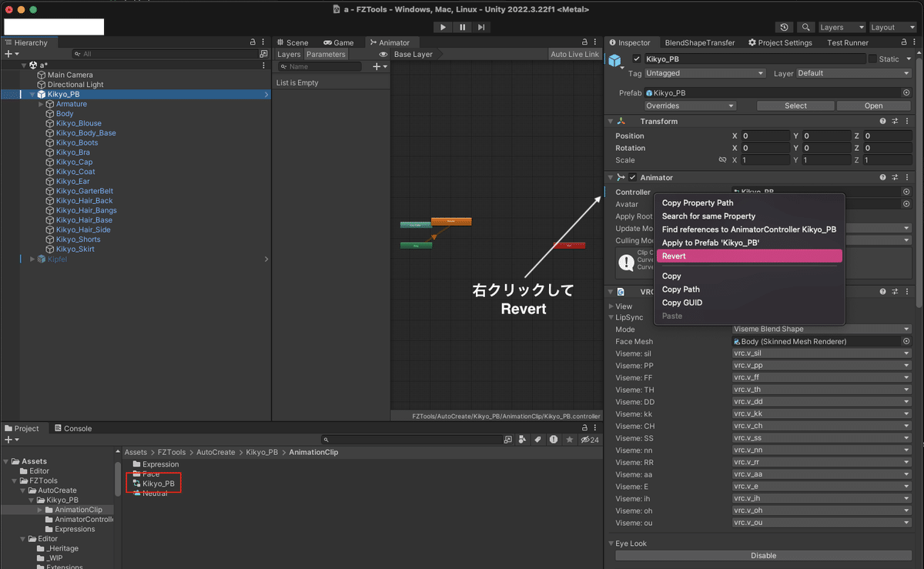Open the Static flags dropdown arrow
This screenshot has width=924, height=569.
point(909,59)
